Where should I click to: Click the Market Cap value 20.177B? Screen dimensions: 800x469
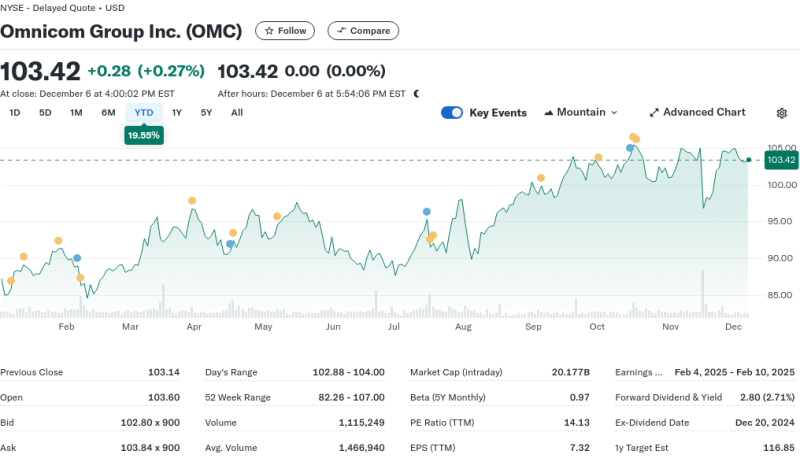point(570,372)
